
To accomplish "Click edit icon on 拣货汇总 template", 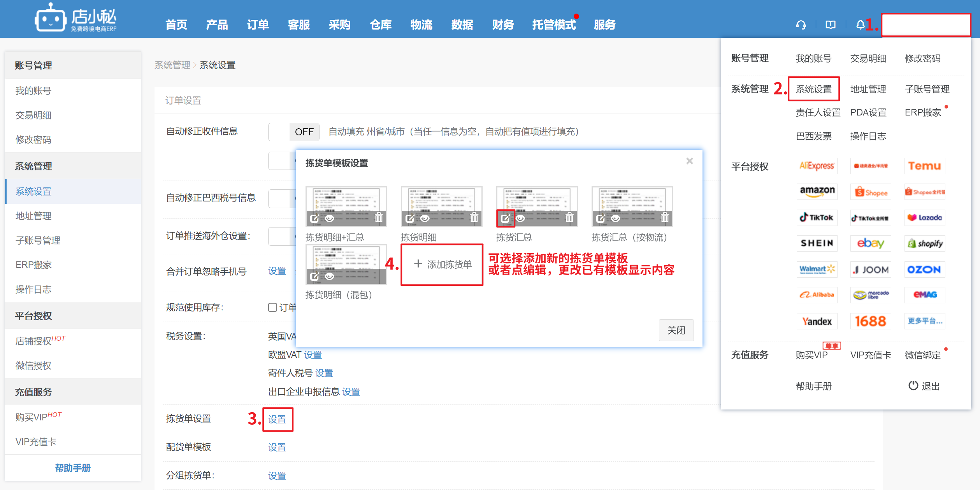I will click(x=505, y=218).
